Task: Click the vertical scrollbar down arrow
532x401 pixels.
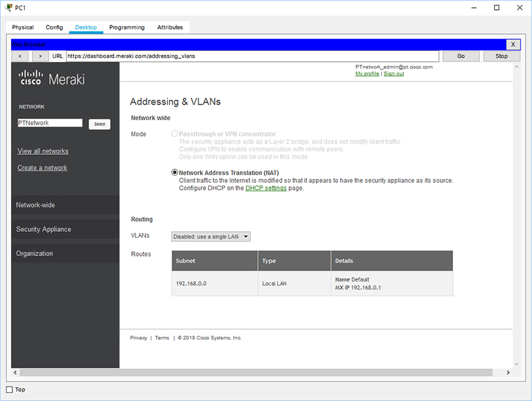Action: (516, 364)
